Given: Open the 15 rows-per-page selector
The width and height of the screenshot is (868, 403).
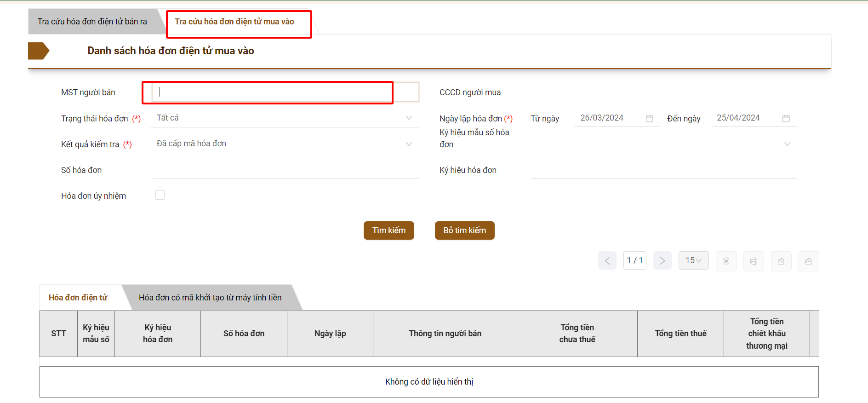Looking at the screenshot, I should point(693,260).
